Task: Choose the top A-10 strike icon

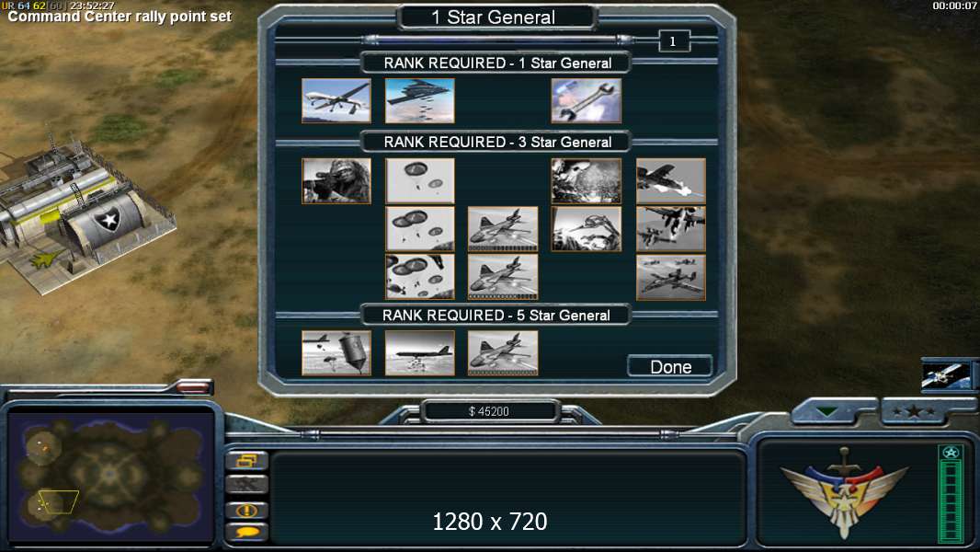Action: 670,180
